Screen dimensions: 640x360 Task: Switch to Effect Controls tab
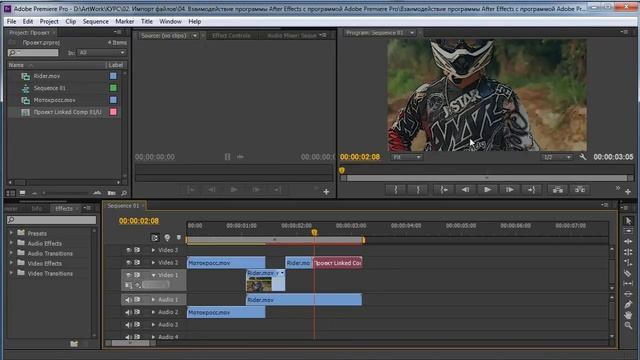point(231,36)
